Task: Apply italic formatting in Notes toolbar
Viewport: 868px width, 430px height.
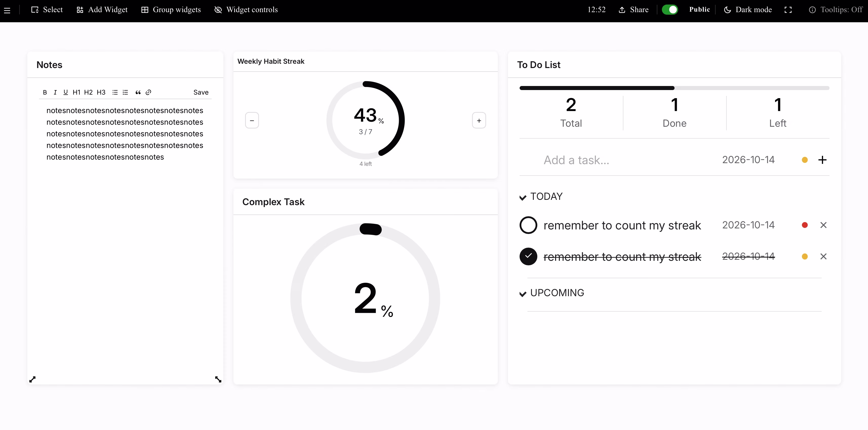Action: [x=55, y=92]
